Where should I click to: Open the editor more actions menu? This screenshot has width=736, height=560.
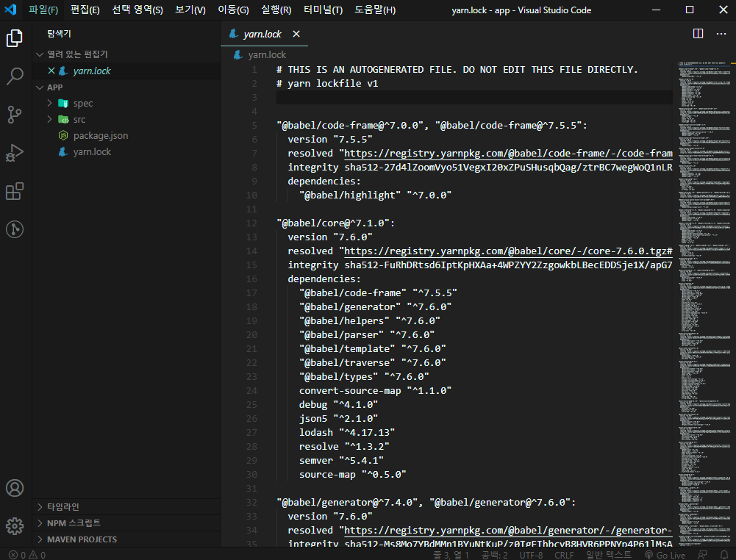tap(721, 34)
